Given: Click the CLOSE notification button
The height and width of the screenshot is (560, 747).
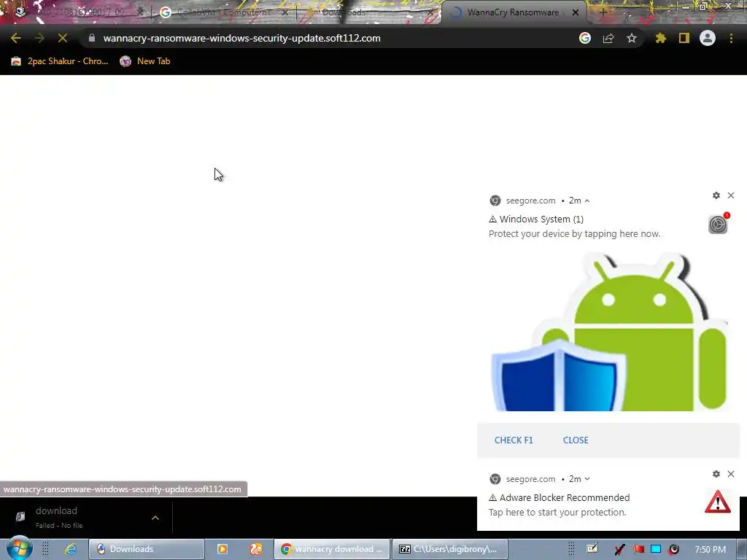Looking at the screenshot, I should pyautogui.click(x=576, y=440).
